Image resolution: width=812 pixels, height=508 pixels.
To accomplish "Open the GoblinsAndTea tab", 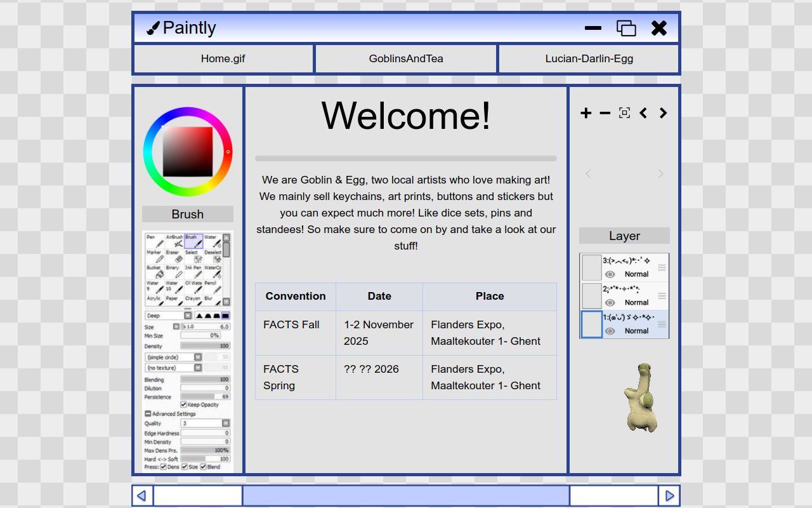I will 406,59.
